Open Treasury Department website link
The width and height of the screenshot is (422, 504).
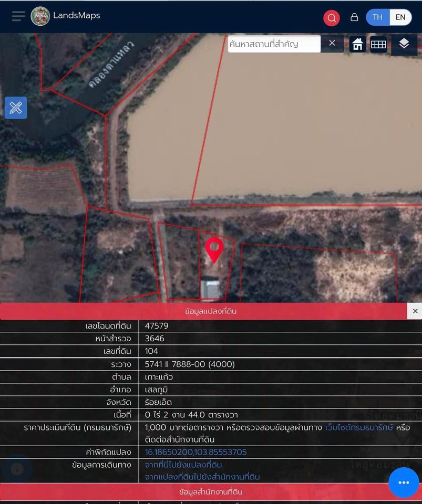tap(359, 427)
